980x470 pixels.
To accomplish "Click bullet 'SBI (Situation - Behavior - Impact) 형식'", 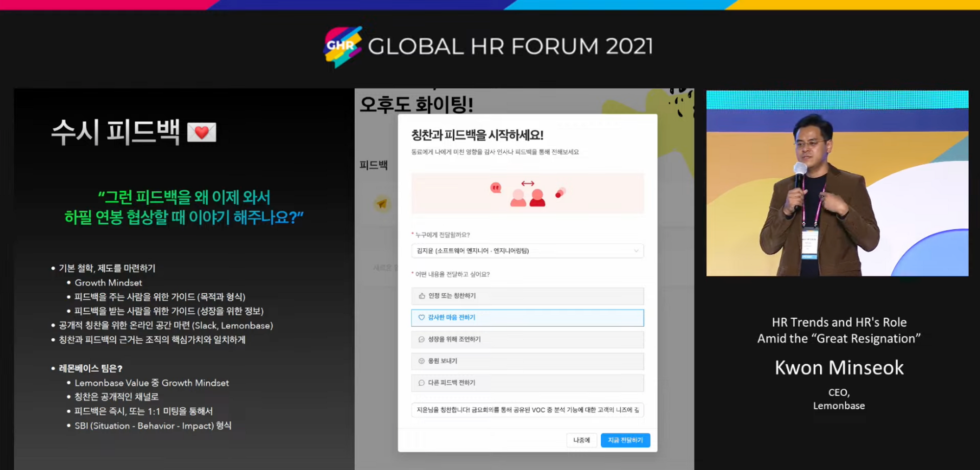I will pyautogui.click(x=153, y=426).
